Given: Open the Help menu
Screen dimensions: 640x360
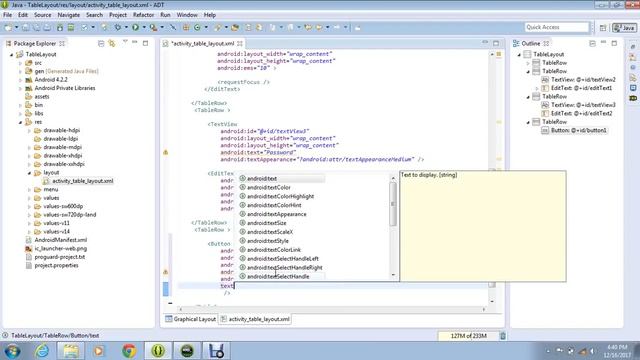Looking at the screenshot, I should [x=209, y=15].
